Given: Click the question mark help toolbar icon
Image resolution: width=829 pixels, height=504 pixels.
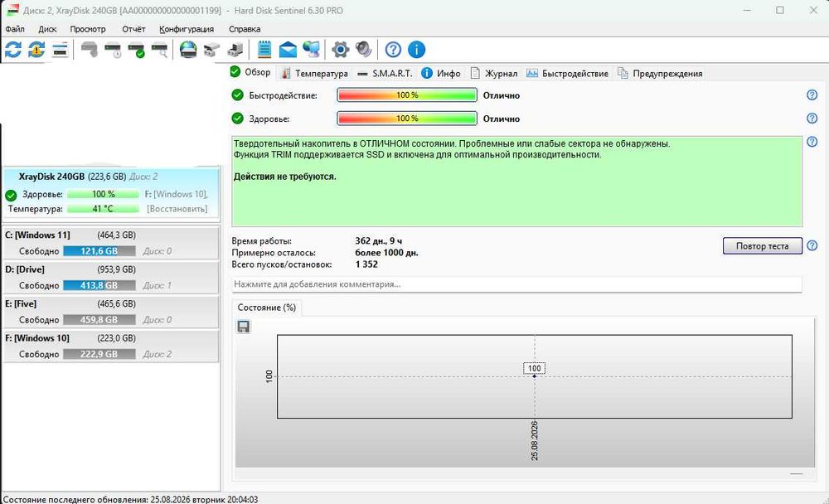Looking at the screenshot, I should 393,50.
